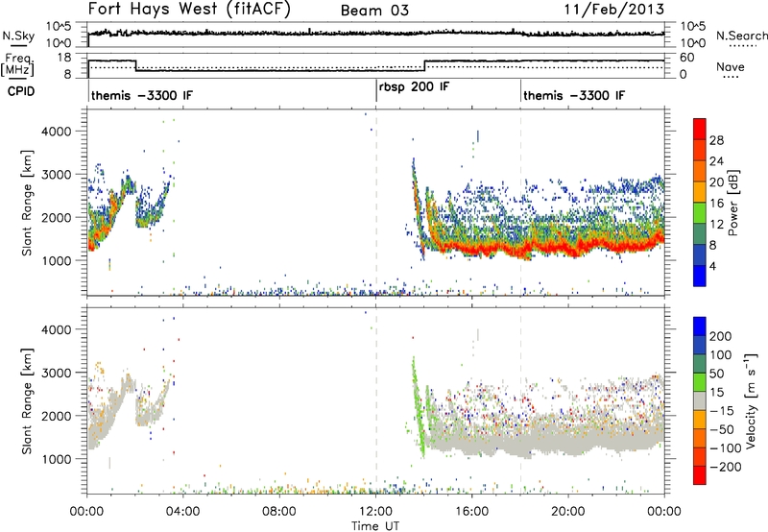
Task: Click the frequency trace step near 14:00
Action: pyautogui.click(x=424, y=65)
